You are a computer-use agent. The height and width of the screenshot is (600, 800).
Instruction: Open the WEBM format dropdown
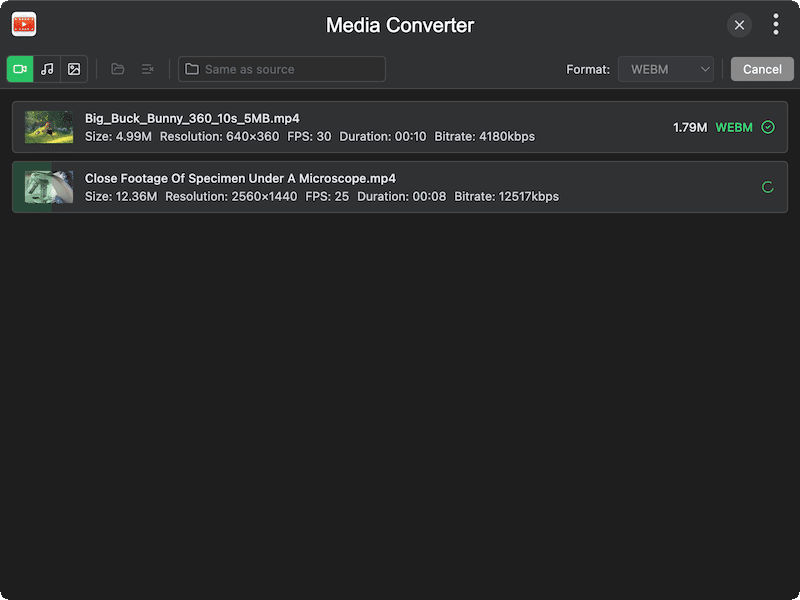click(x=665, y=69)
